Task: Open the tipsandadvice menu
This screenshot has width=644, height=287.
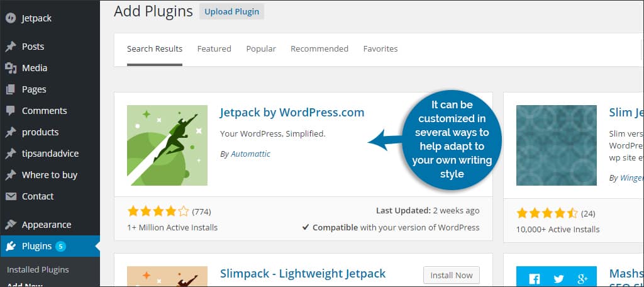Action: [50, 154]
